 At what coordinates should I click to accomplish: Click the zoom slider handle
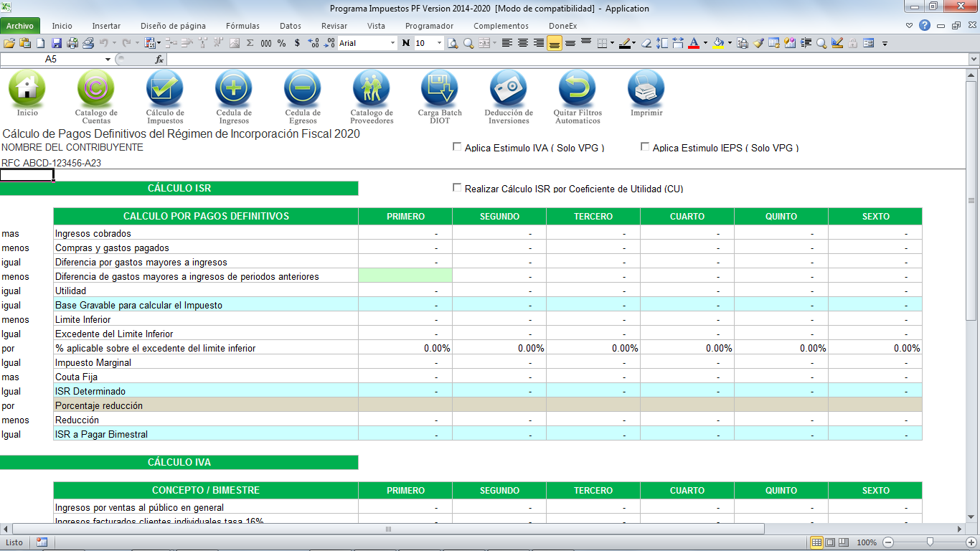click(930, 542)
